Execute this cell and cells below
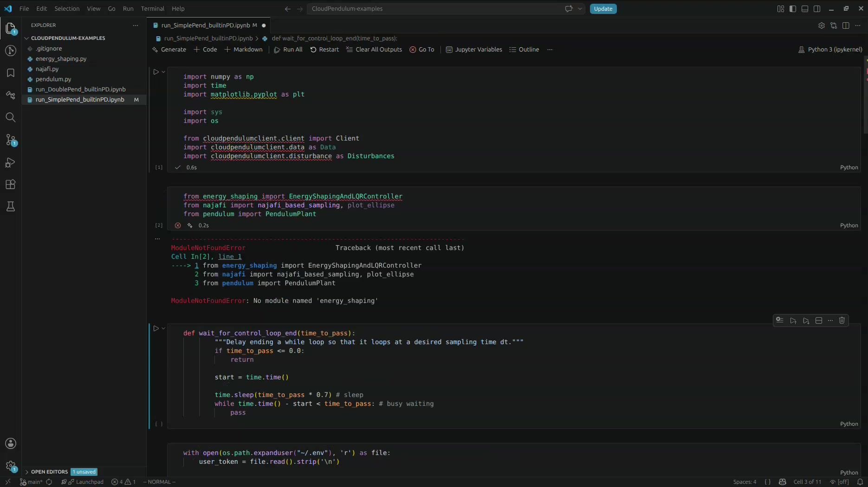 coord(806,320)
